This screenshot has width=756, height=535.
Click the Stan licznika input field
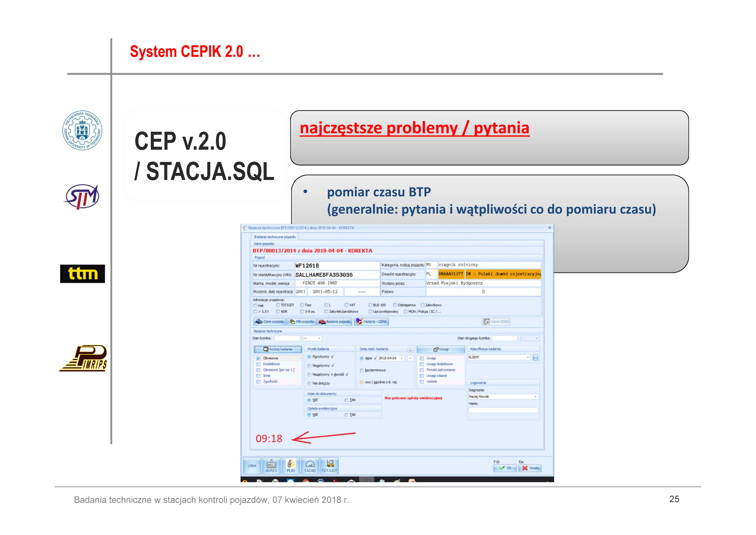pos(287,338)
